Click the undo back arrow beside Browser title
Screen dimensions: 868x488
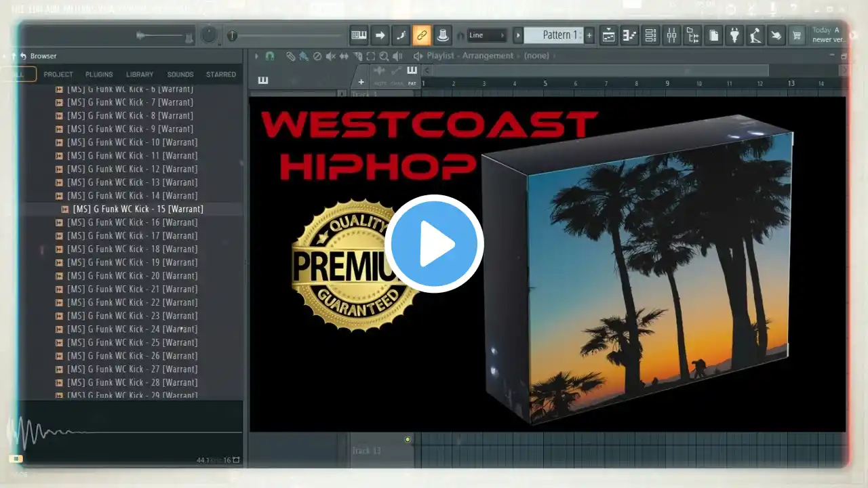coord(23,56)
